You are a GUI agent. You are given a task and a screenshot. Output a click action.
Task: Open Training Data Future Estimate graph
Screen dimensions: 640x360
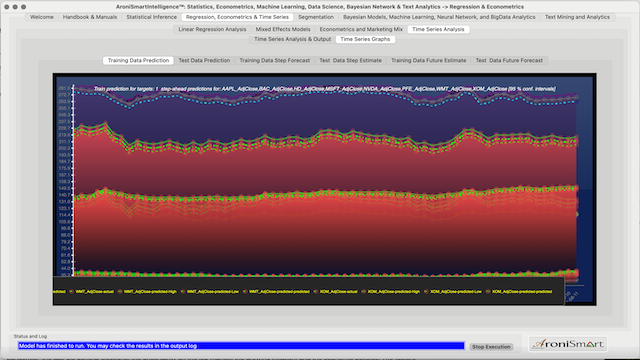429,60
